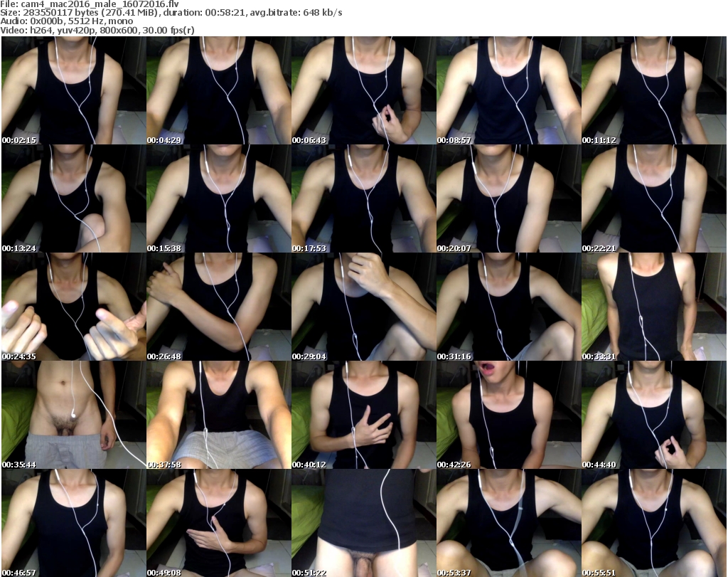Click the Audio line reading 5512 Hz, mono
728x577 pixels.
[x=66, y=21]
